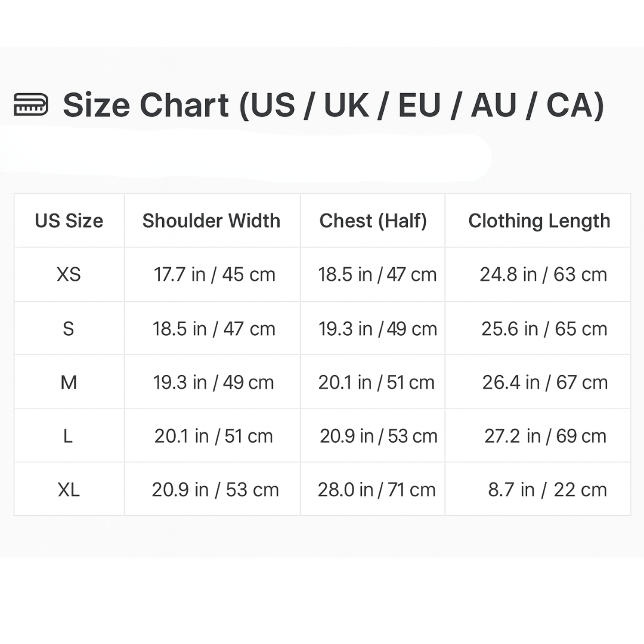The width and height of the screenshot is (644, 644).
Task: Click the Size Chart title heading
Action: (x=333, y=106)
